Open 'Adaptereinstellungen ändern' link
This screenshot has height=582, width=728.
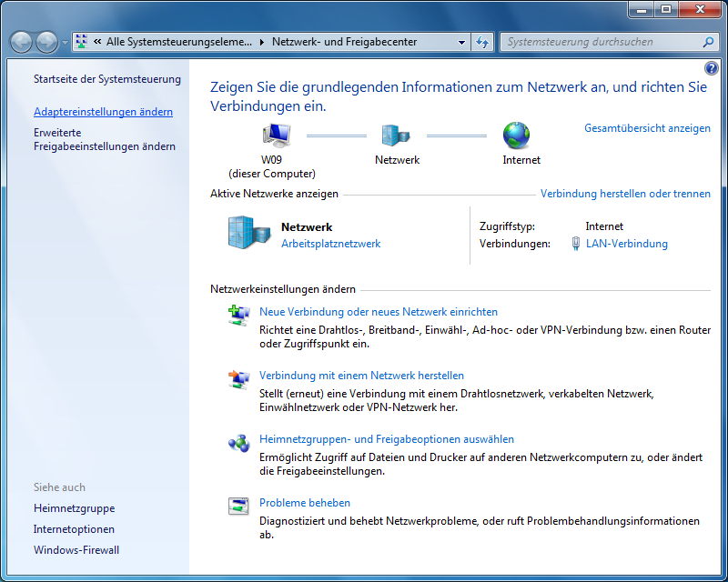click(103, 112)
